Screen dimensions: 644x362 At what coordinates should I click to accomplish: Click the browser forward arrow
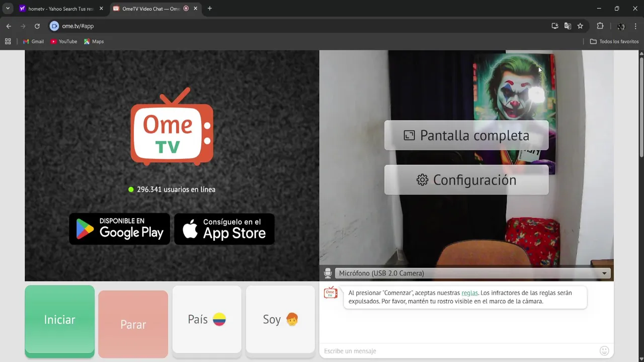tap(23, 26)
